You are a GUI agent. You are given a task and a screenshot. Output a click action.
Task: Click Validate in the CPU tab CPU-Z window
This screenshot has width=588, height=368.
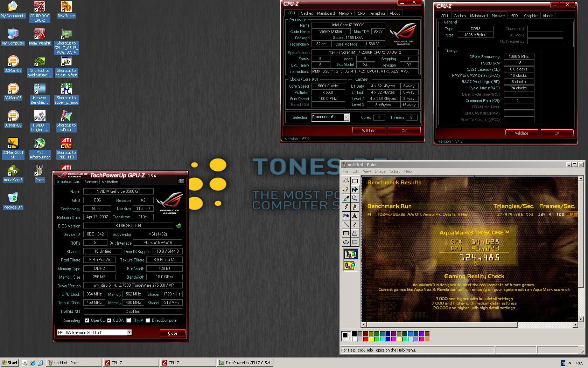click(x=369, y=131)
